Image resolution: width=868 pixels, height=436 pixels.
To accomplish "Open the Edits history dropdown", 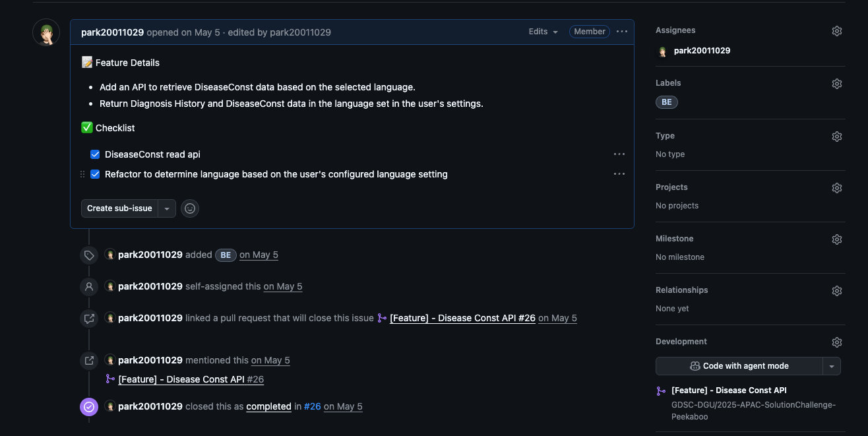I will click(x=543, y=32).
